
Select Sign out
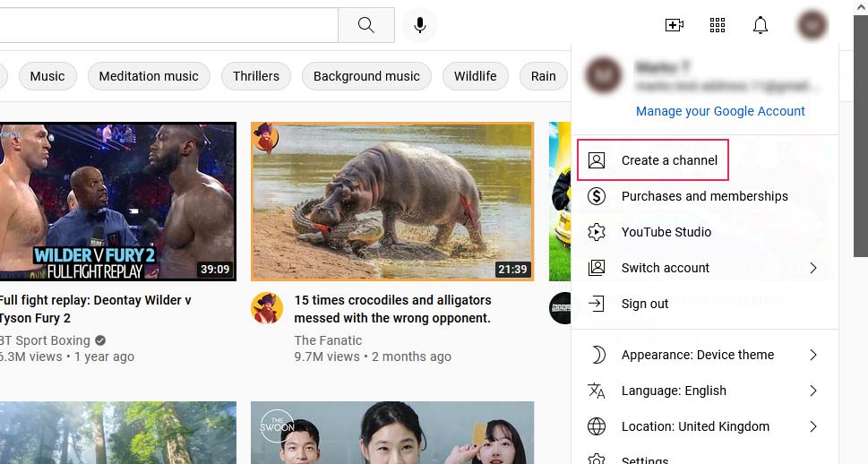(705, 304)
